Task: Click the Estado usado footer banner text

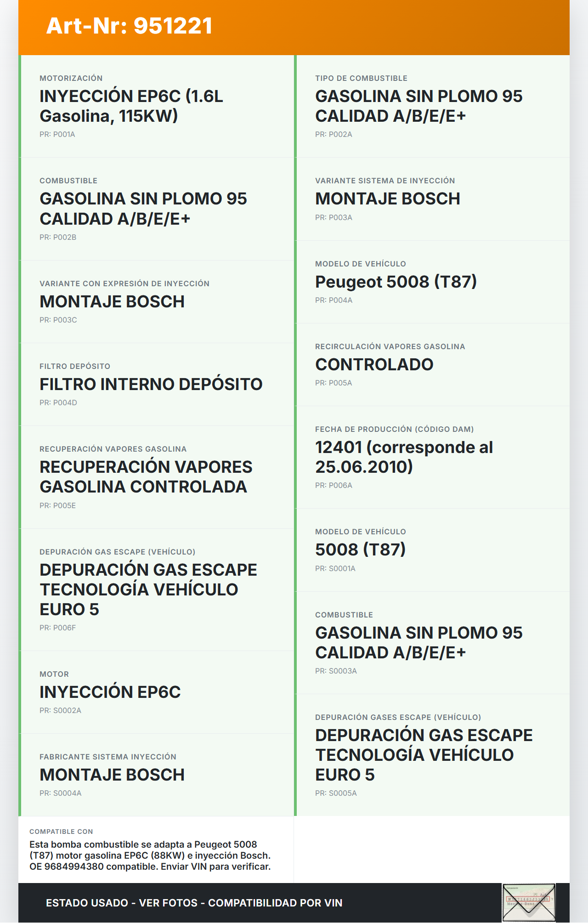Action: click(x=194, y=903)
